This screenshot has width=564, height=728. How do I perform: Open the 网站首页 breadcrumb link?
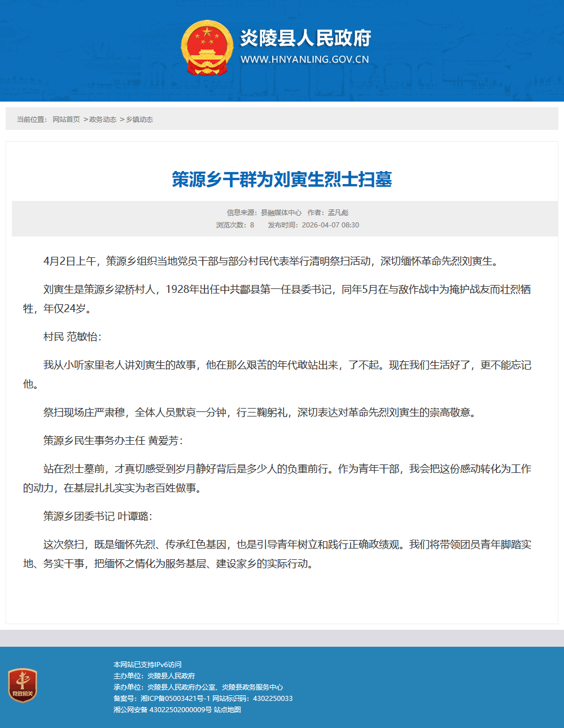point(66,120)
